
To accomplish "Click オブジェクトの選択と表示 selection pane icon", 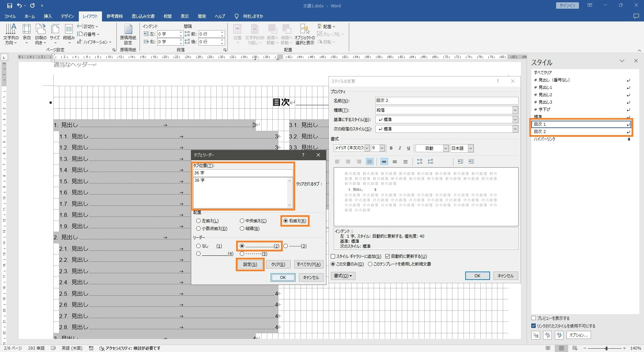I will (305, 34).
